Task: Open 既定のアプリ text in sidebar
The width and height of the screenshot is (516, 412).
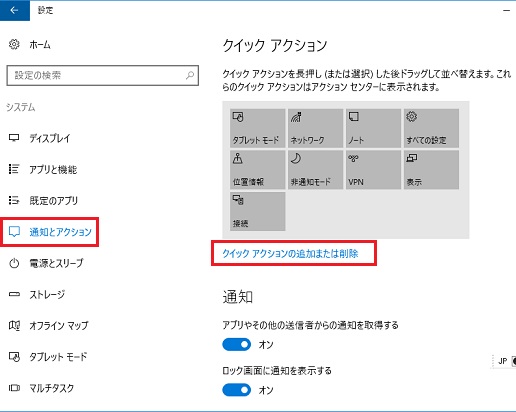Action: point(54,200)
